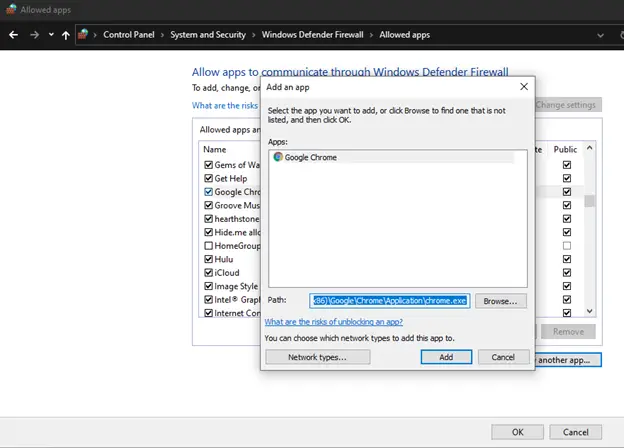624x448 pixels.
Task: Click the Add button
Action: click(446, 357)
